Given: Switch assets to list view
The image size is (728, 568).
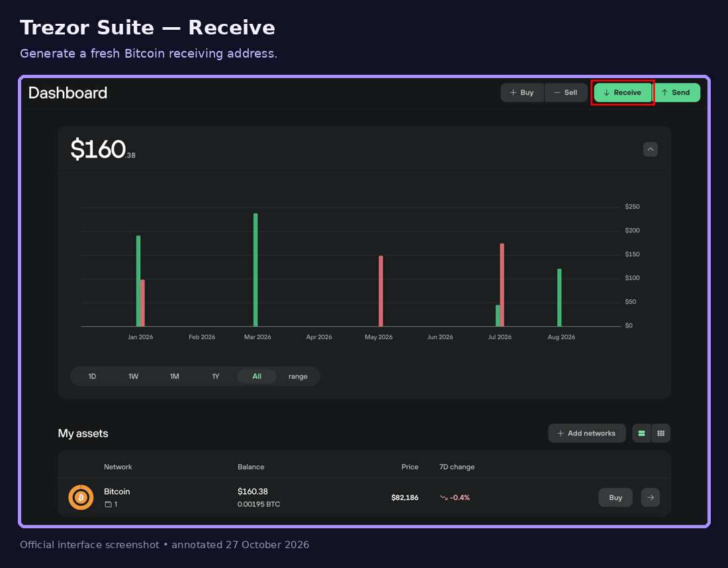Looking at the screenshot, I should click(x=642, y=434).
